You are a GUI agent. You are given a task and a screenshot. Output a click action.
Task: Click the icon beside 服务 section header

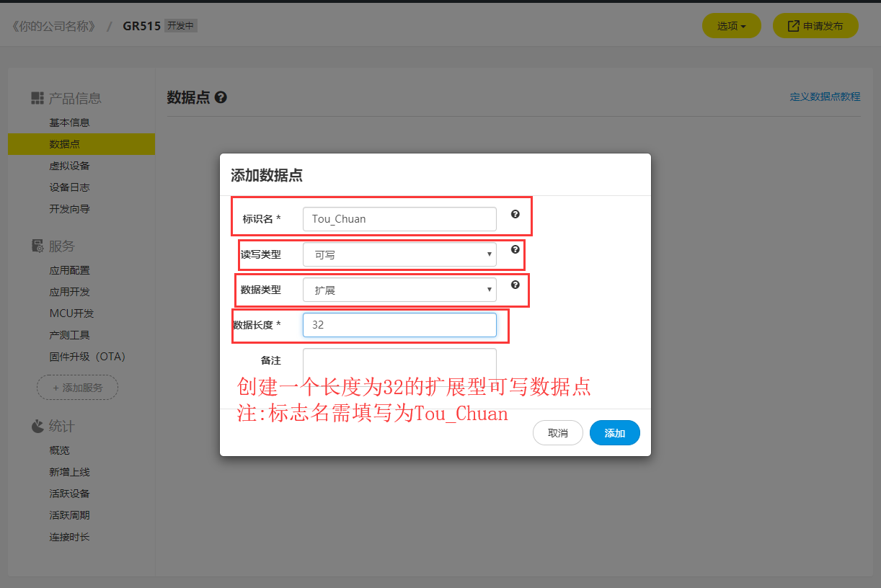pyautogui.click(x=37, y=246)
